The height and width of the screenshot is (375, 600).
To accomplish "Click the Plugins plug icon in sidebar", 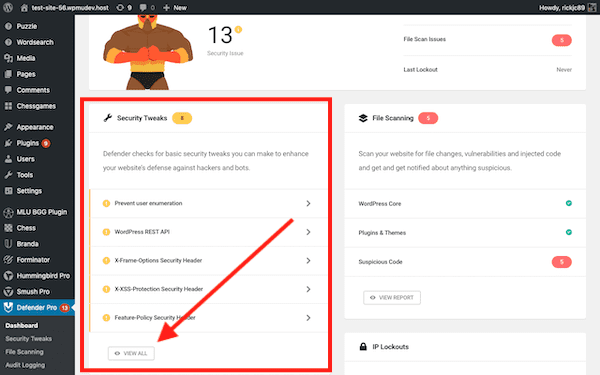I will click(x=8, y=143).
